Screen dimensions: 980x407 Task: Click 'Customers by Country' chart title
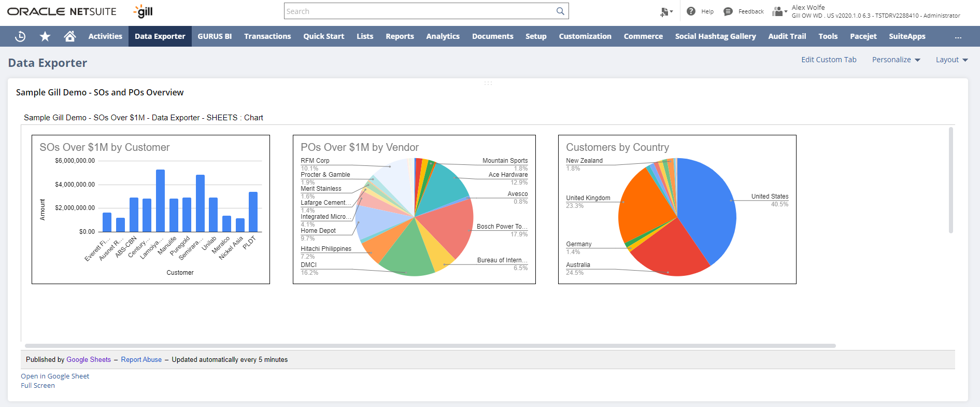pyautogui.click(x=617, y=147)
